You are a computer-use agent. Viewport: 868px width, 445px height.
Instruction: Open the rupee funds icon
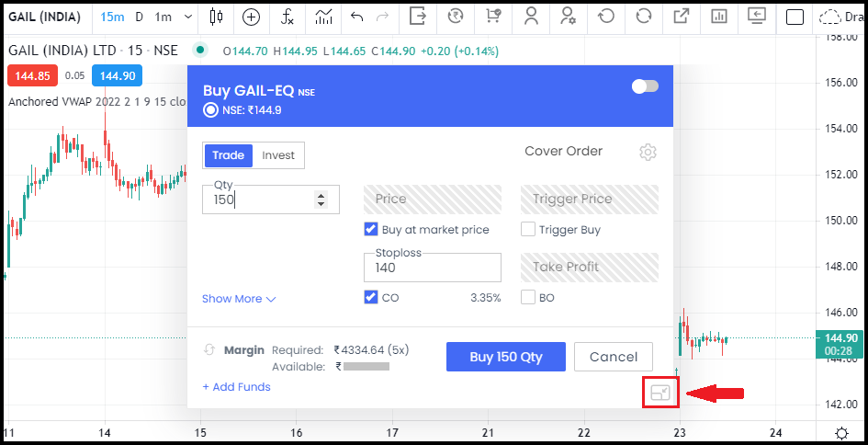(x=455, y=16)
